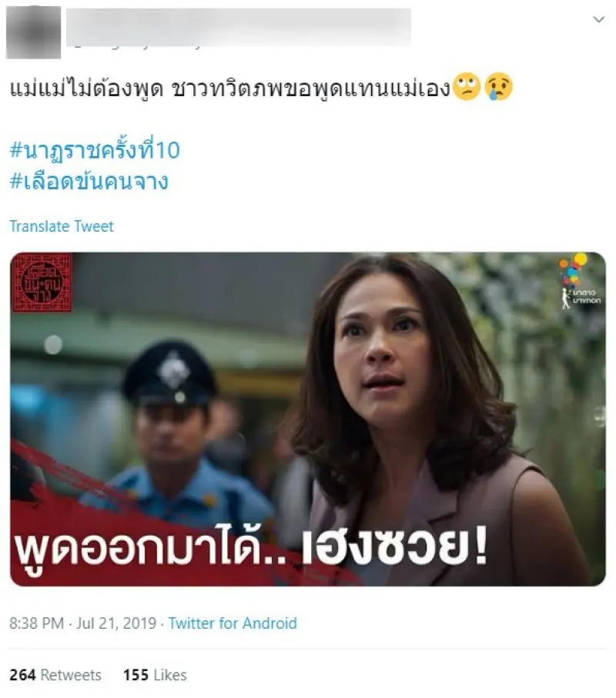Open the blurred profile avatar

point(33,32)
